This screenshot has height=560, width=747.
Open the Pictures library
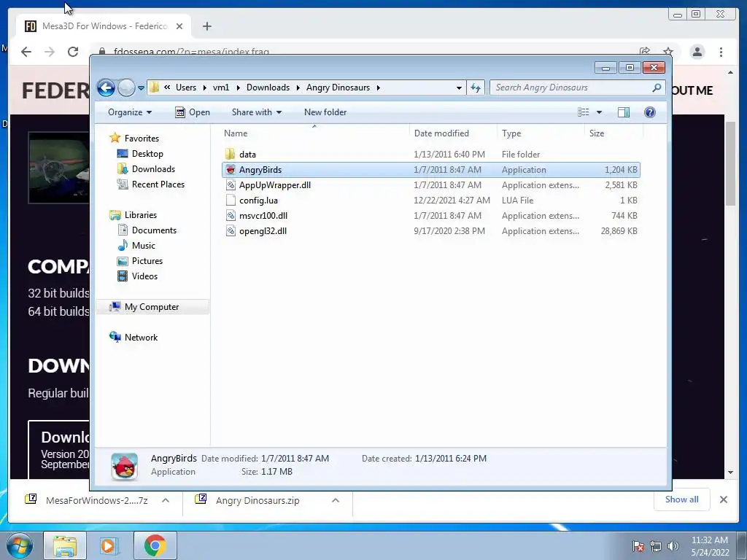[147, 261]
